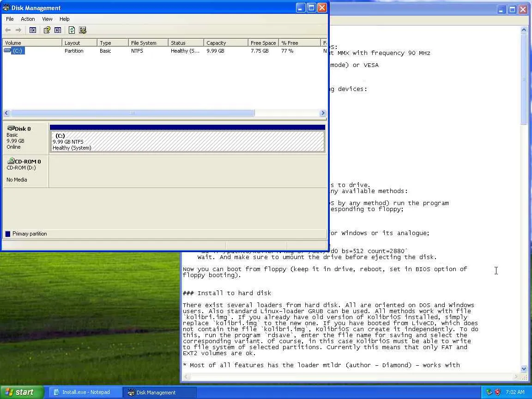Minimize the Notepad window

click(x=502, y=10)
